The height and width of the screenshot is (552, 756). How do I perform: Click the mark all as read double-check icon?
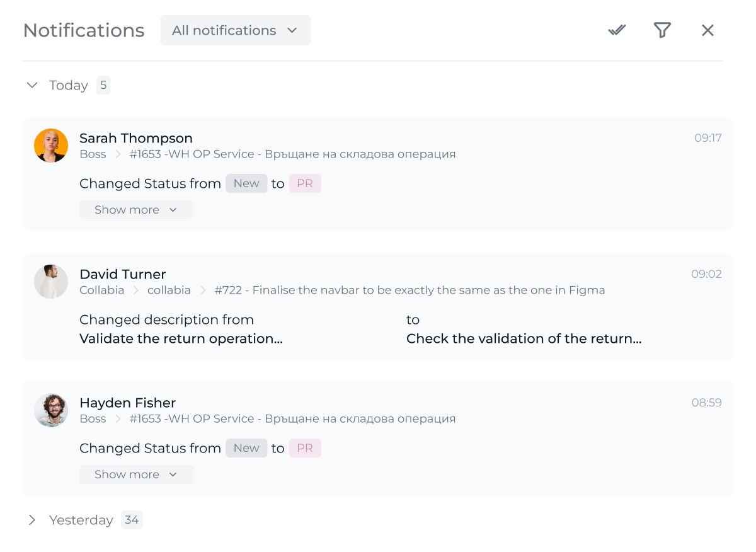coord(616,30)
